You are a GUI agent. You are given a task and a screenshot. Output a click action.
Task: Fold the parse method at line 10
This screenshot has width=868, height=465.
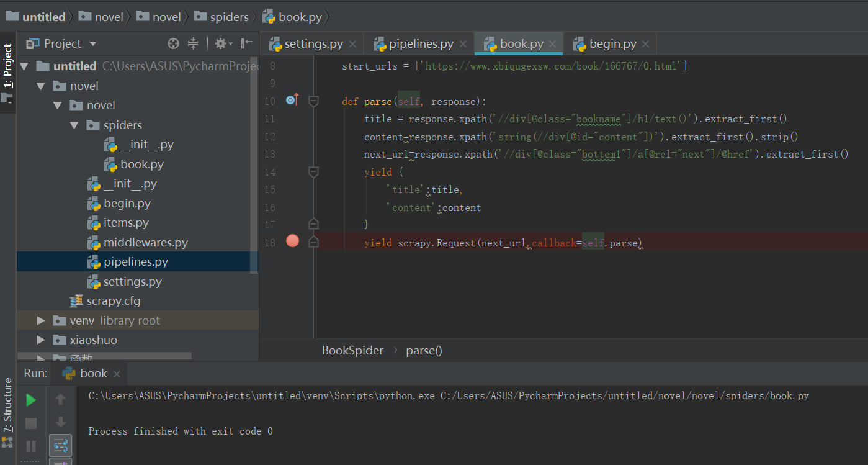tap(313, 101)
